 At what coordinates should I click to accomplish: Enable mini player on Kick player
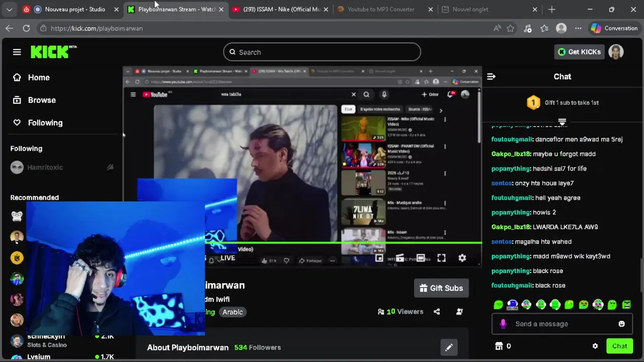[x=379, y=258]
